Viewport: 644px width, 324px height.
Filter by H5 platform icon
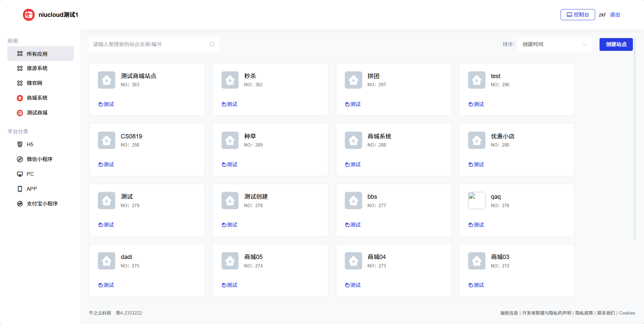pos(20,144)
